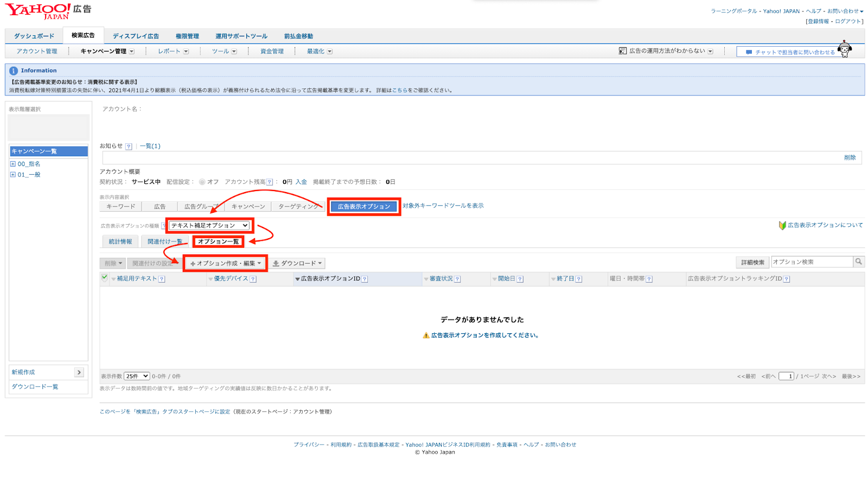Viewport: 868px width, 490px height.
Task: Click the 詳細検索 button
Action: (752, 263)
